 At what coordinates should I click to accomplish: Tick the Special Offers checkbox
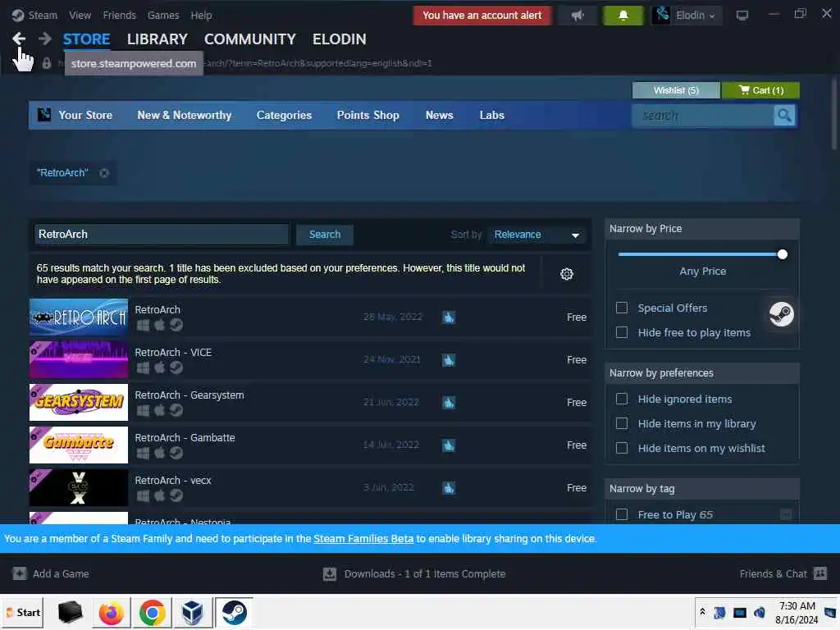[622, 308]
